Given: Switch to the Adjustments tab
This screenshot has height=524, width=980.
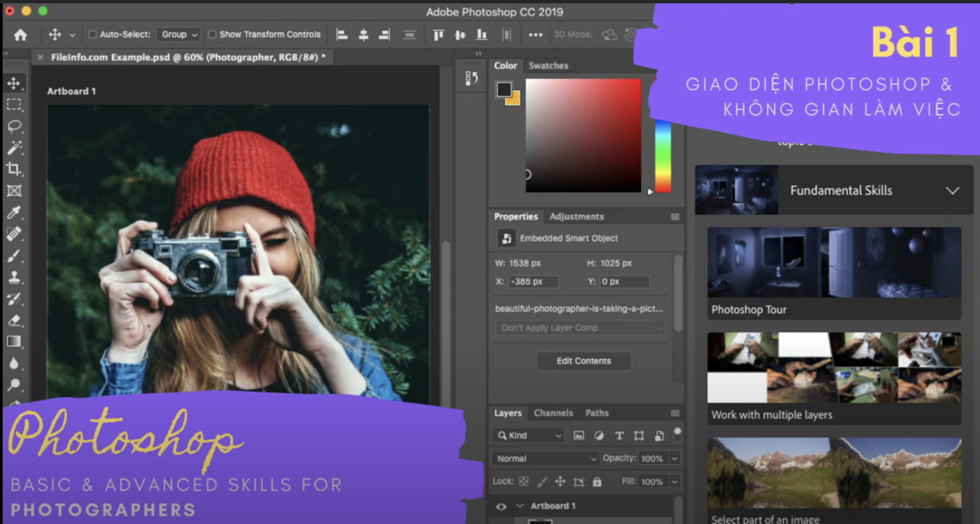Looking at the screenshot, I should coord(576,217).
